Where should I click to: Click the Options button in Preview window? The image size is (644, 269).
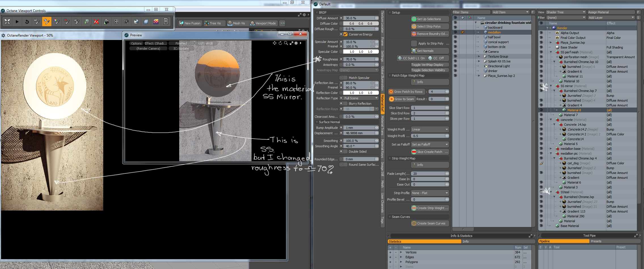click(x=136, y=43)
